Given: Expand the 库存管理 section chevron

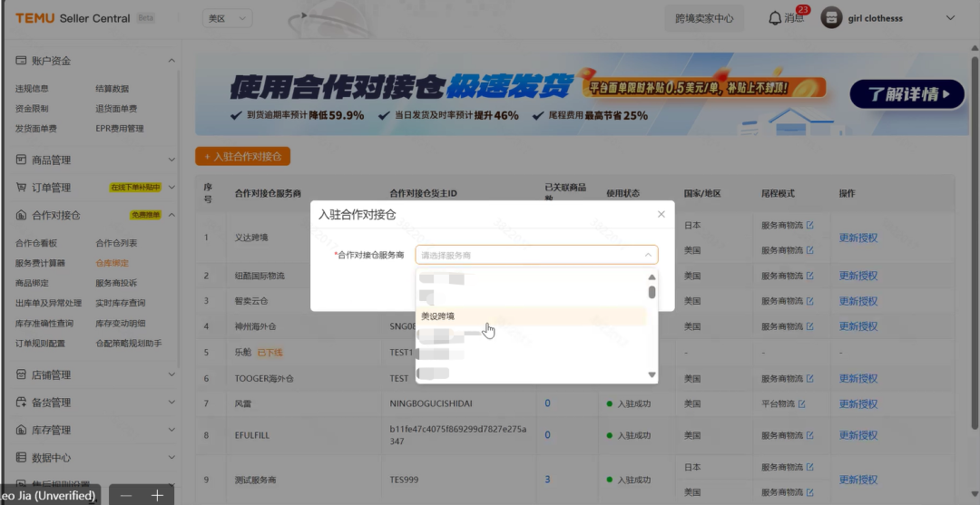Looking at the screenshot, I should [x=171, y=430].
